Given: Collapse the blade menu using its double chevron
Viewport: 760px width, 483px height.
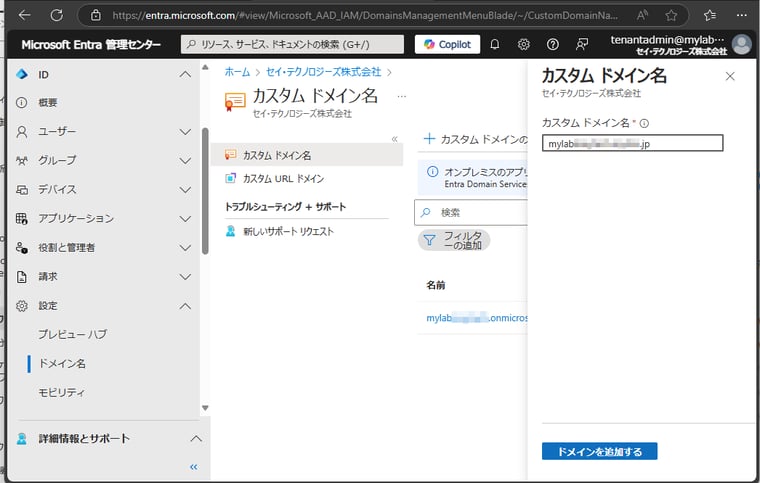Looking at the screenshot, I should tap(395, 140).
